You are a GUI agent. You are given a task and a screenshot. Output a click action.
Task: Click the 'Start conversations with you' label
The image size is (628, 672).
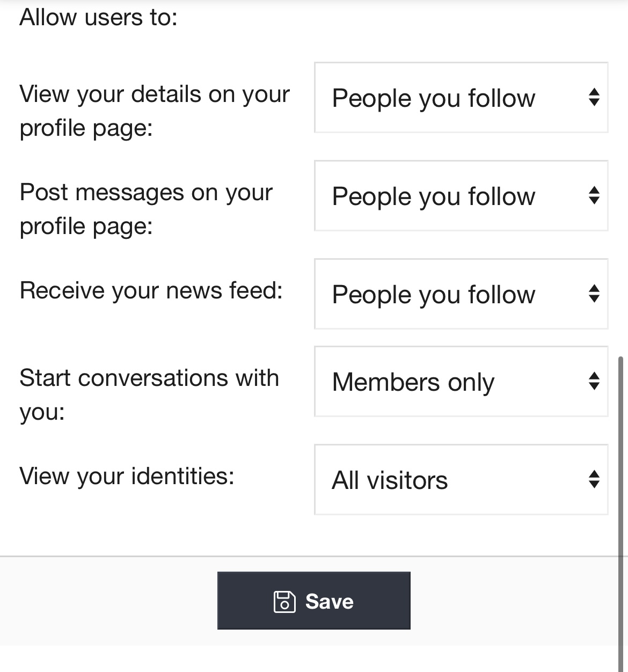149,395
